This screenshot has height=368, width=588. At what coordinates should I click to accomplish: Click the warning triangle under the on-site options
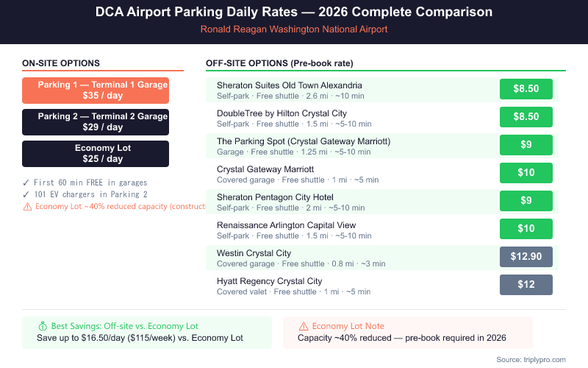pos(26,207)
